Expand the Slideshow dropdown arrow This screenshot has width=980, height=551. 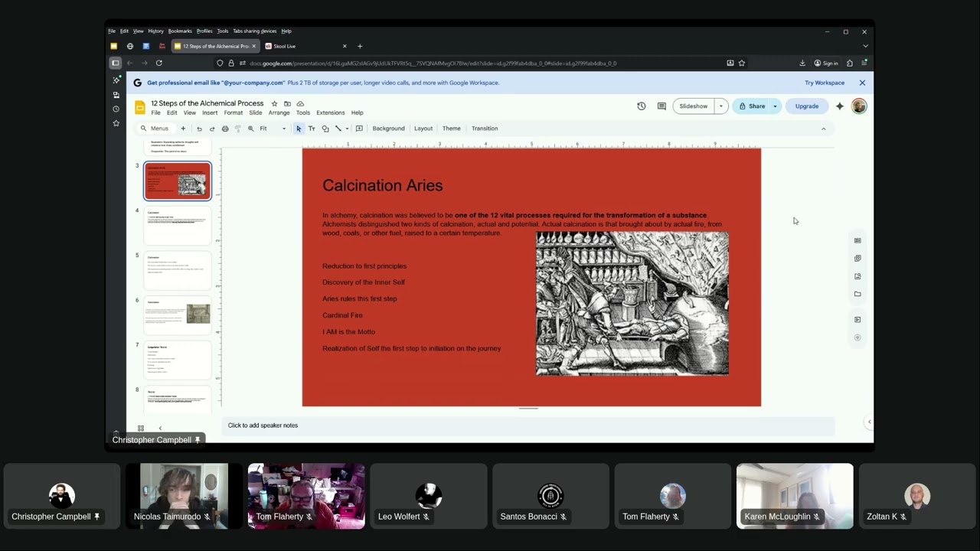click(x=720, y=106)
